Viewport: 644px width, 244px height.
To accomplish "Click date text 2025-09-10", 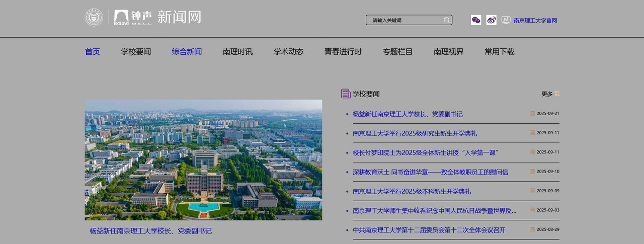I will (548, 172).
